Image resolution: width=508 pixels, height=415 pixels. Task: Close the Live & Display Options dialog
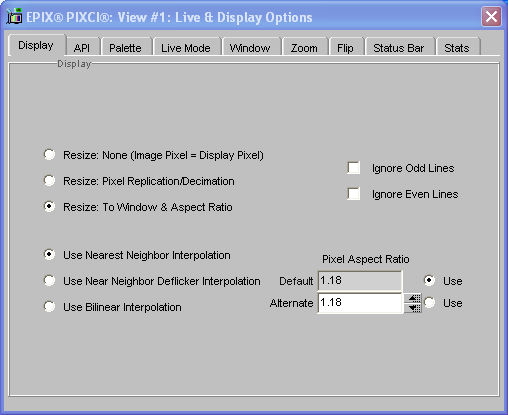click(x=491, y=16)
